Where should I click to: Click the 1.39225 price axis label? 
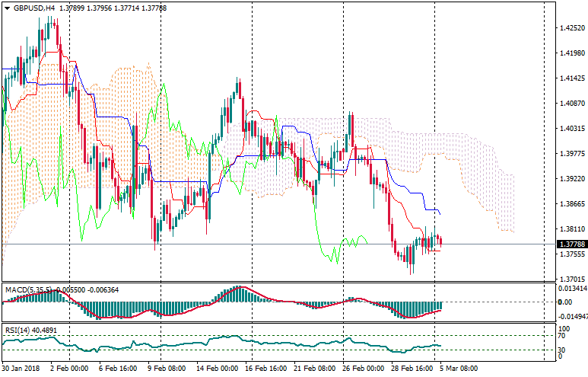[571, 179]
